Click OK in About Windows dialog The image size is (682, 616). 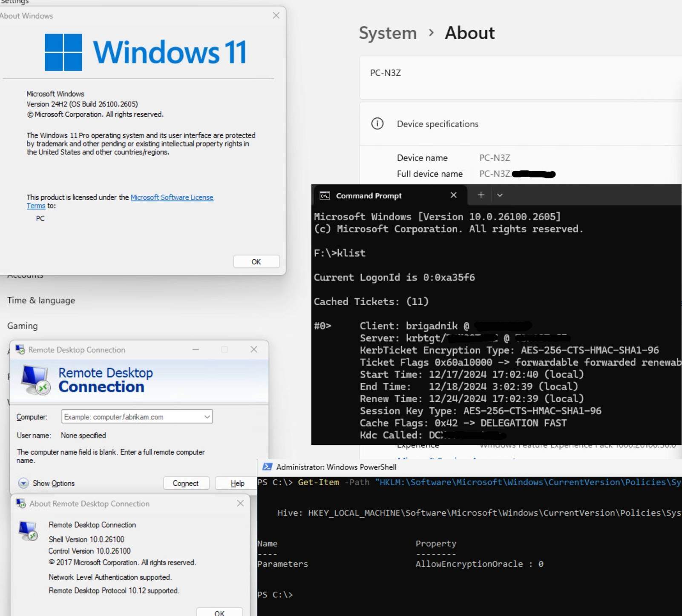[x=256, y=261]
